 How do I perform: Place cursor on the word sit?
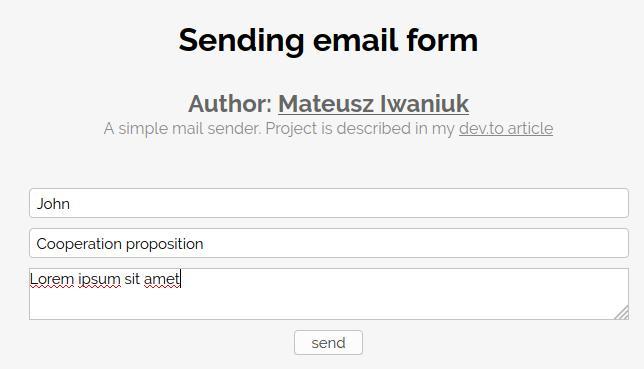coord(132,279)
